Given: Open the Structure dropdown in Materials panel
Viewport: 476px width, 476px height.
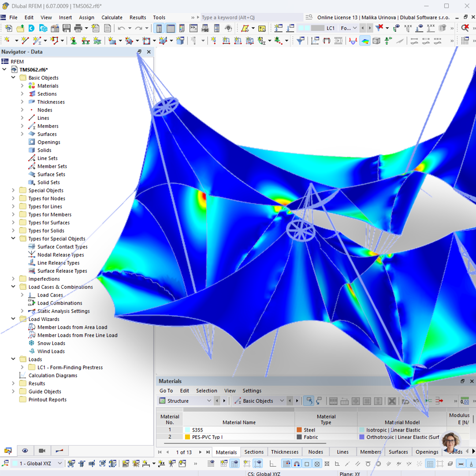Looking at the screenshot, I should (209, 401).
